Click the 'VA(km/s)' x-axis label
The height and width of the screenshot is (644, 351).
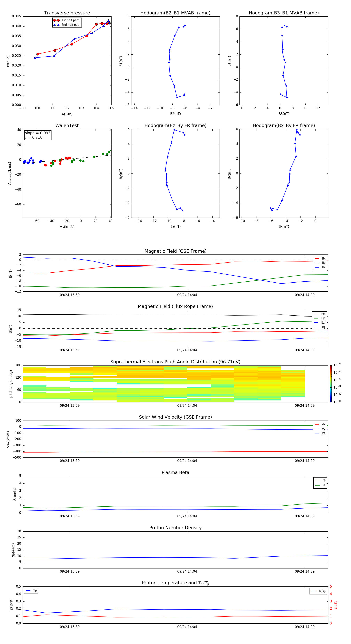point(67,227)
